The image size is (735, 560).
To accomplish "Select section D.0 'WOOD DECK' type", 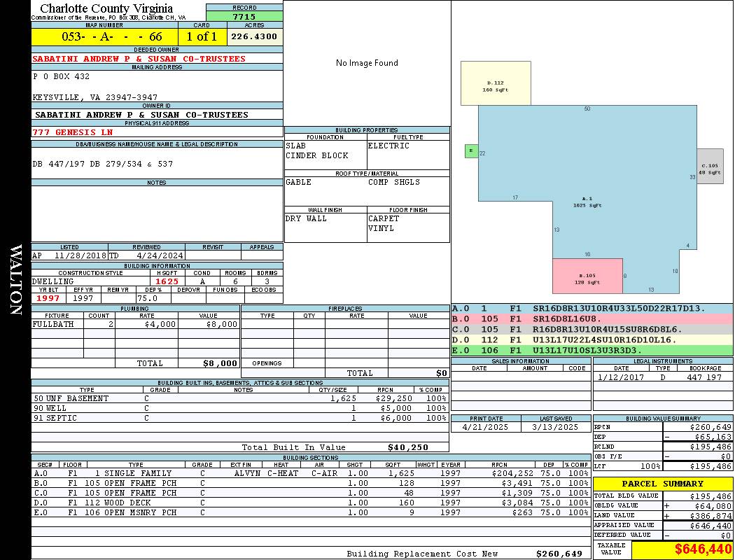I will (x=127, y=503).
